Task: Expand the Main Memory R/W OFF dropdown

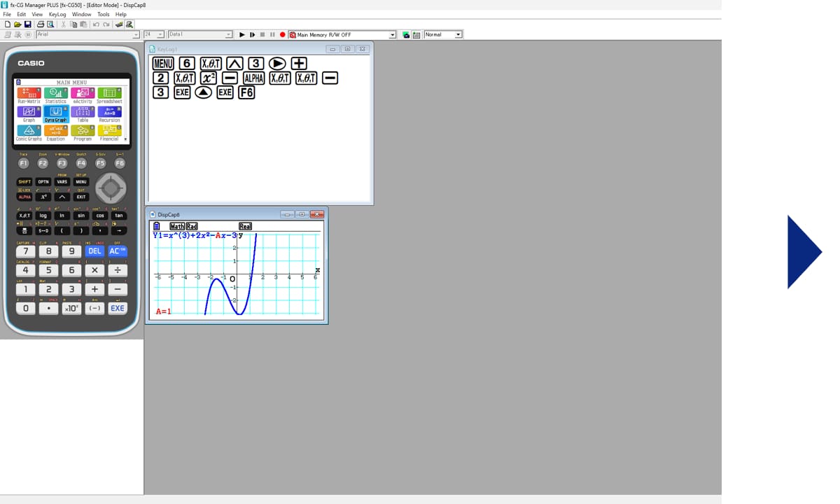Action: pyautogui.click(x=392, y=34)
